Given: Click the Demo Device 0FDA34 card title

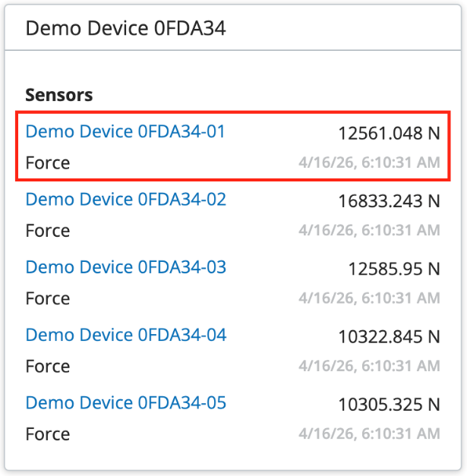Looking at the screenshot, I should pos(126,28).
